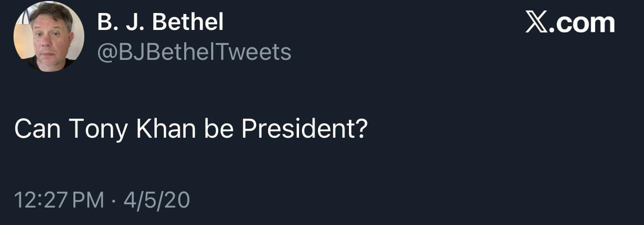Image resolution: width=644 pixels, height=225 pixels.
Task: Click the 12:27 PM timestamp
Action: (59, 201)
